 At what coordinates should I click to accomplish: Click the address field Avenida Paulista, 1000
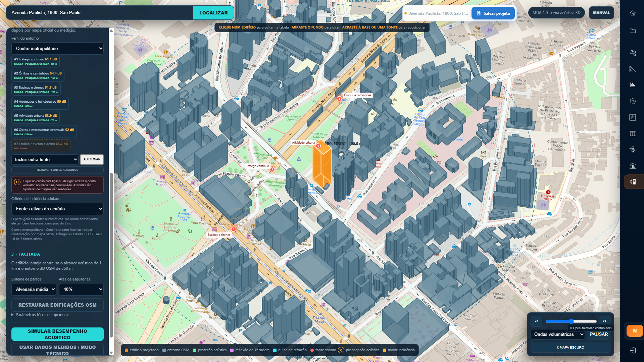click(x=100, y=13)
